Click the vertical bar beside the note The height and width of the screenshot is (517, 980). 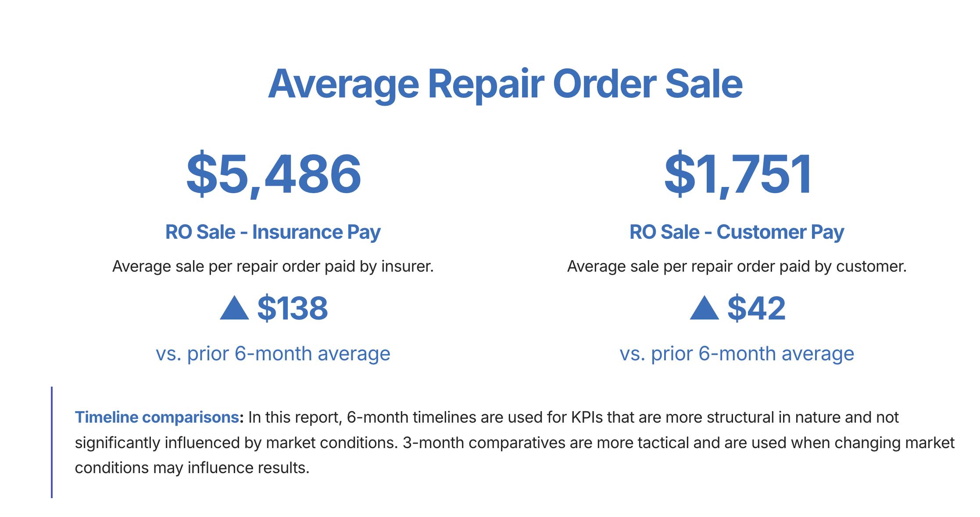(x=52, y=442)
